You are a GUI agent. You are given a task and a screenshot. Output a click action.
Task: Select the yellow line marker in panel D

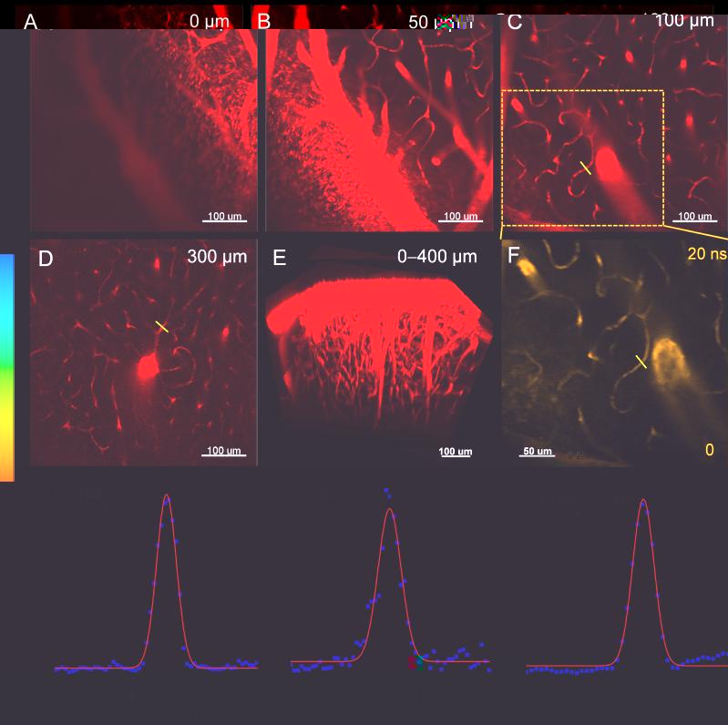click(161, 325)
